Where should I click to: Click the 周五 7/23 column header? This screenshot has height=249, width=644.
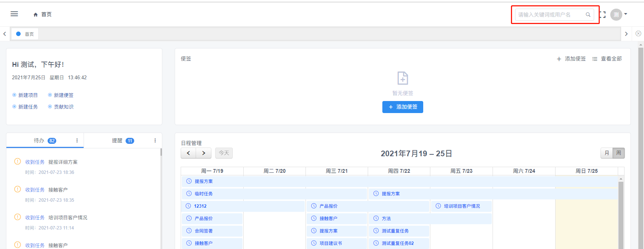(x=461, y=171)
